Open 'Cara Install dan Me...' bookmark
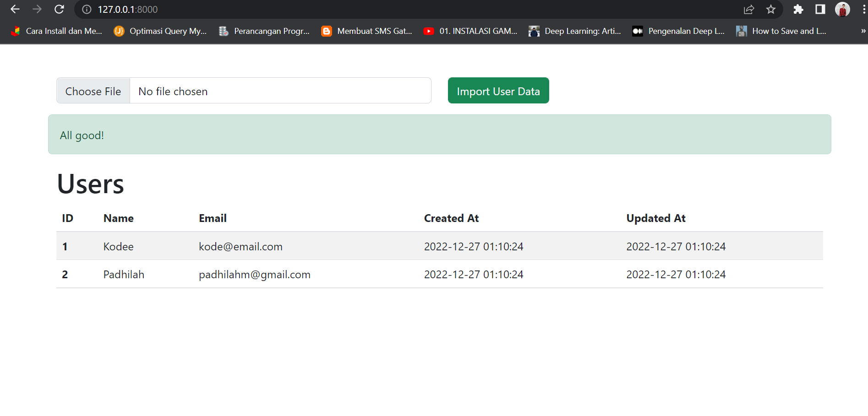Screen dimensions: 868x416 click(57, 31)
